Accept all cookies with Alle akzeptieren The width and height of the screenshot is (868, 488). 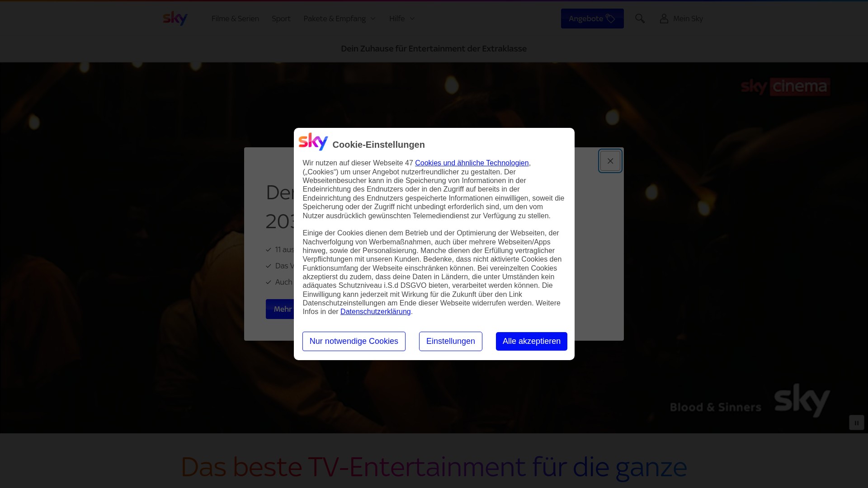coord(532,341)
